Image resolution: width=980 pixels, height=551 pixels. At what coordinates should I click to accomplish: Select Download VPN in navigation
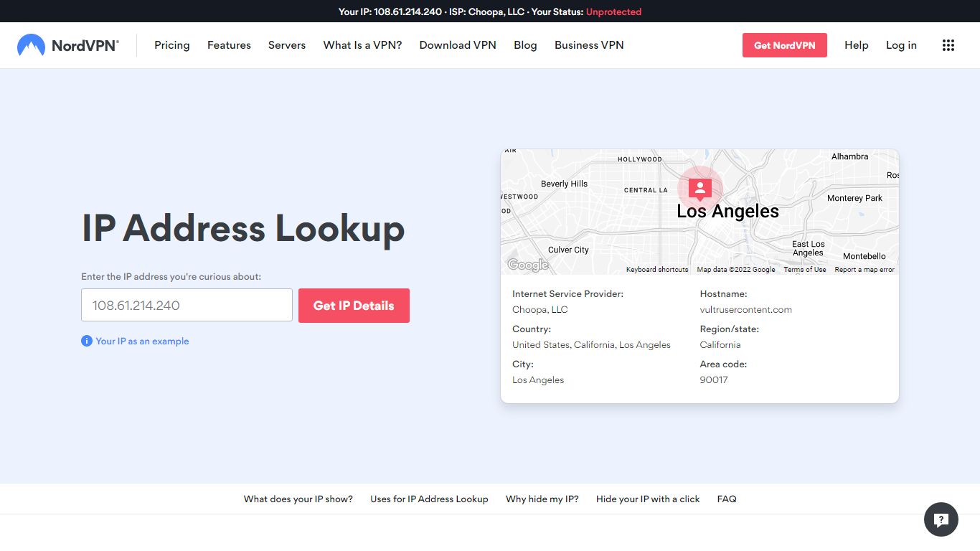[458, 45]
